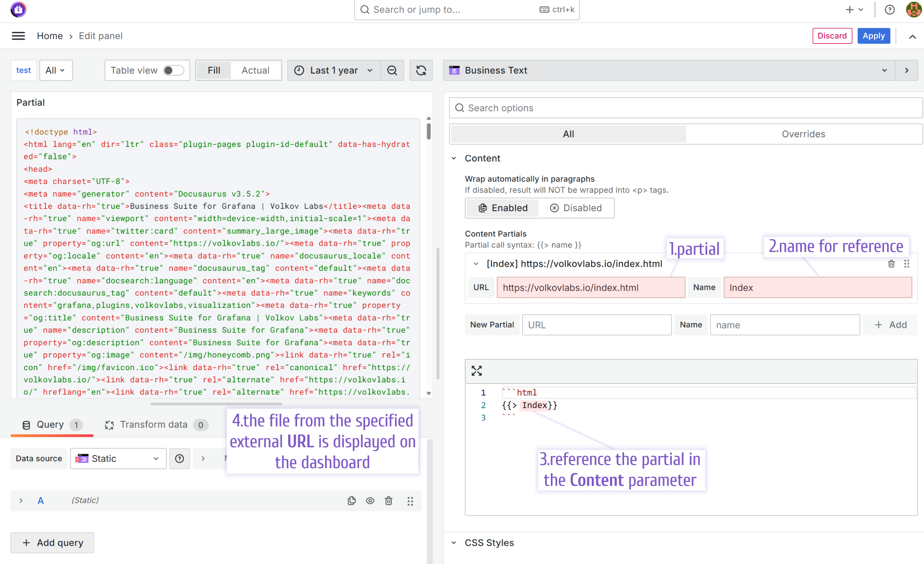Click the Apply button

click(x=873, y=36)
